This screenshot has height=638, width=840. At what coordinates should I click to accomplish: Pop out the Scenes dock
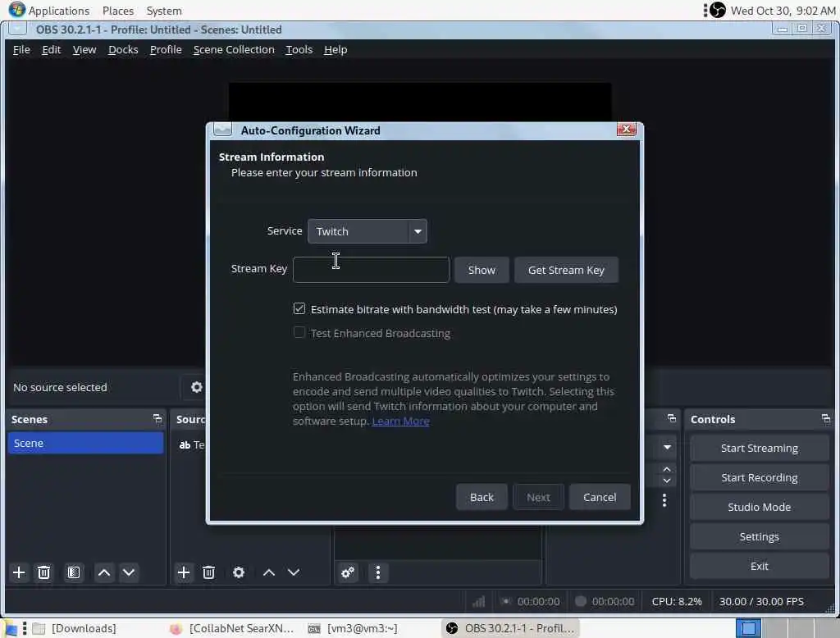pos(157,418)
